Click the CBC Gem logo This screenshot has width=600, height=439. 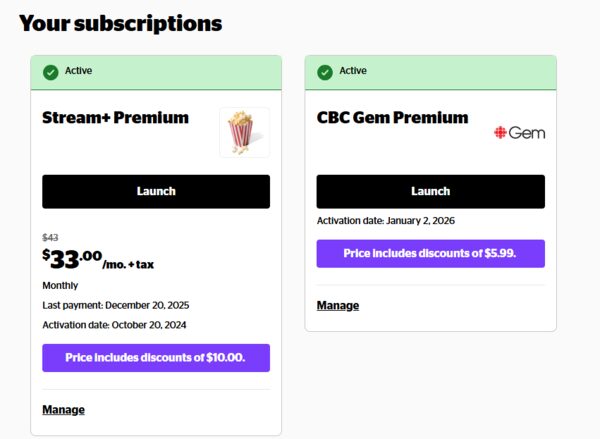(520, 132)
